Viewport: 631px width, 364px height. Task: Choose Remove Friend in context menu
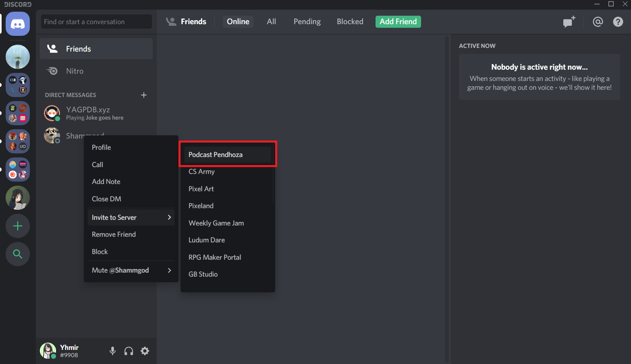click(114, 234)
